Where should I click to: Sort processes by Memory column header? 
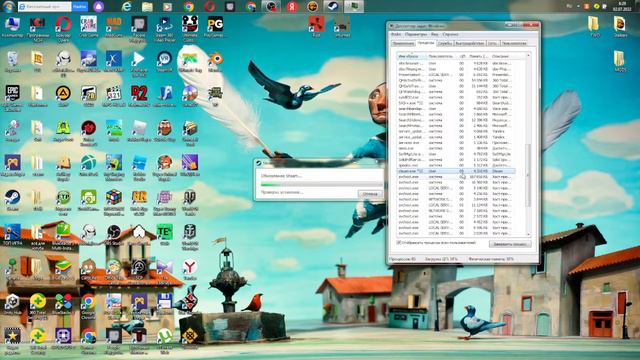point(478,56)
